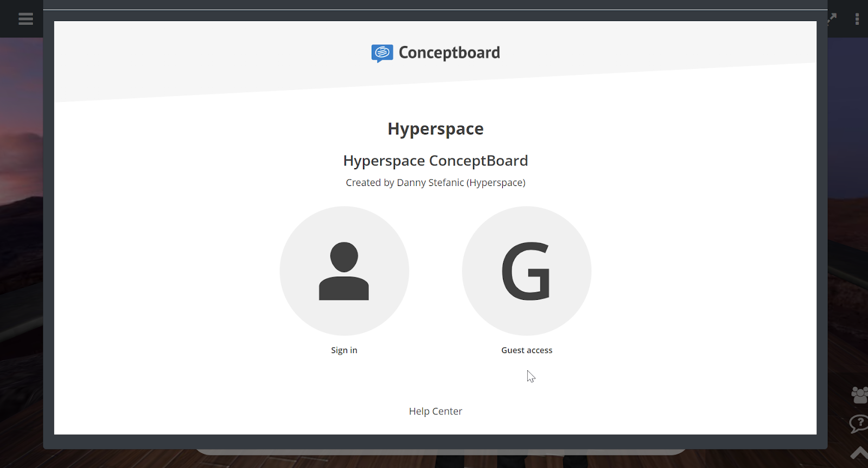The height and width of the screenshot is (468, 868).
Task: Open the hamburger menu icon
Action: [x=25, y=19]
